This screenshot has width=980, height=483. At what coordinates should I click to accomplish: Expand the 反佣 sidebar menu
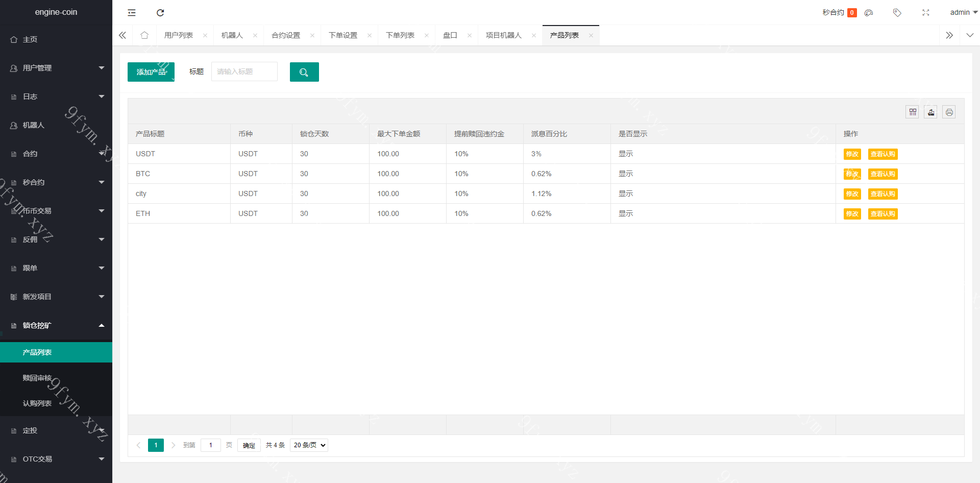tap(56, 239)
